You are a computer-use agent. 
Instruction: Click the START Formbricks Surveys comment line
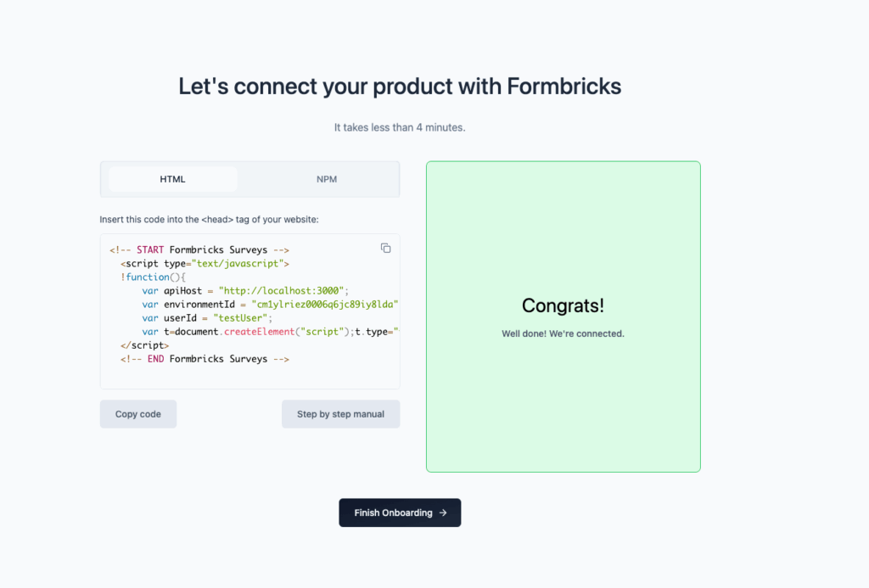[x=199, y=249]
